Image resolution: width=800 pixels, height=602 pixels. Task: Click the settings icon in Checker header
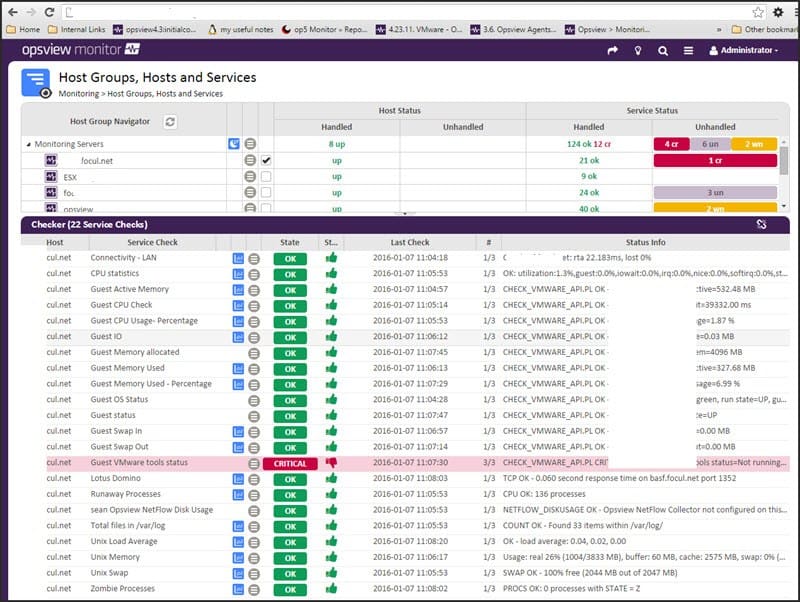tap(761, 224)
